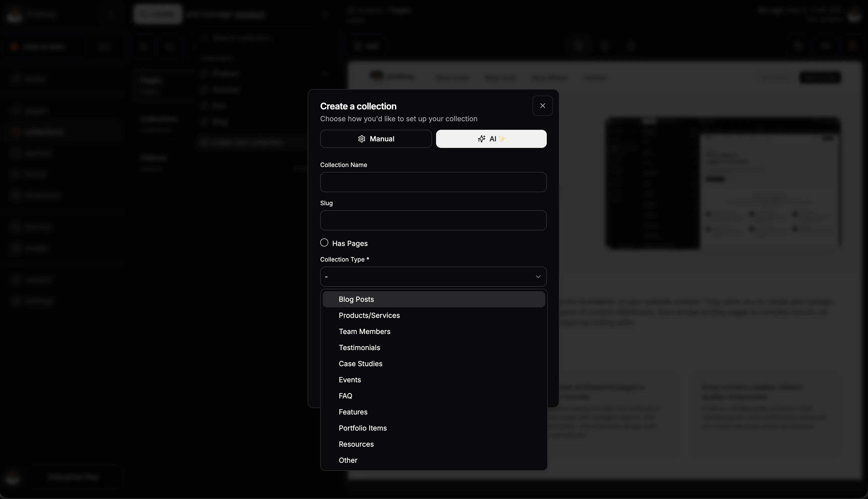
Task: Pick FAQ from the list
Action: coord(345,396)
